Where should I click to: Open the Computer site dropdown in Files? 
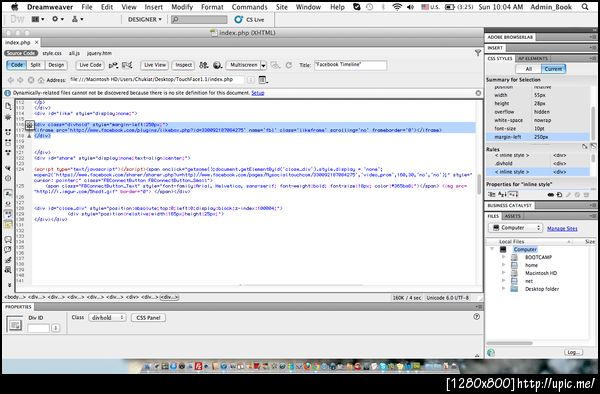[x=516, y=228]
